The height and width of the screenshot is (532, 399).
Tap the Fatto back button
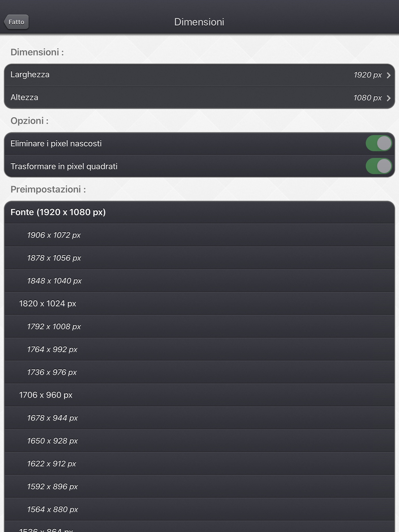point(16,22)
